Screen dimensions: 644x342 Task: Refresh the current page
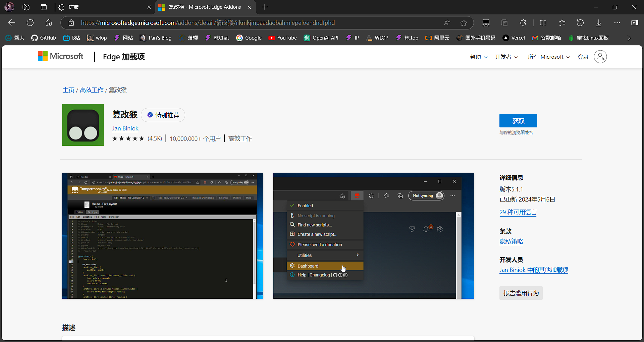30,23
